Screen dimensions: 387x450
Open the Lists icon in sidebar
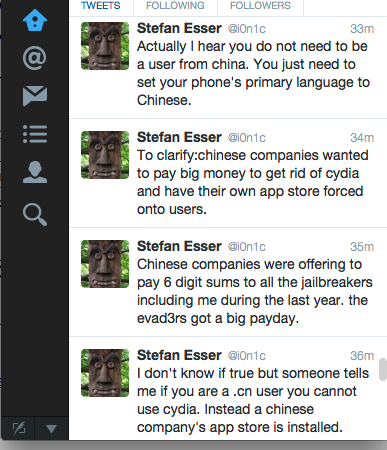(x=35, y=134)
